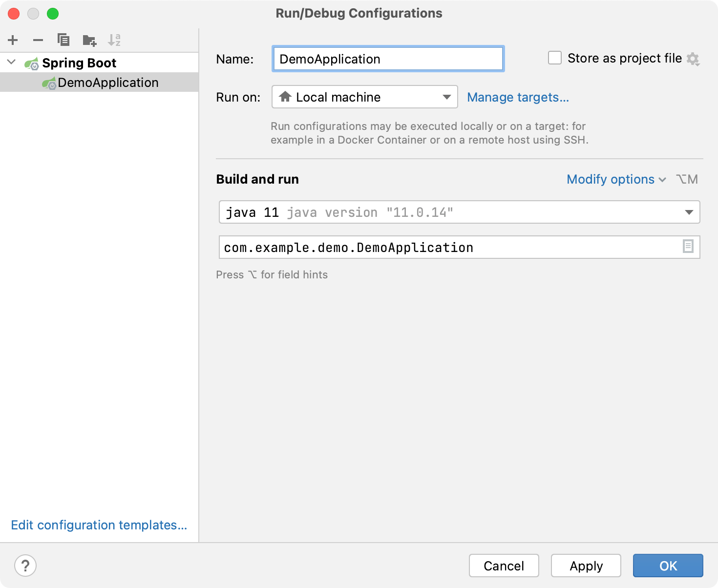Open Manage targets
The image size is (718, 588).
tap(518, 97)
